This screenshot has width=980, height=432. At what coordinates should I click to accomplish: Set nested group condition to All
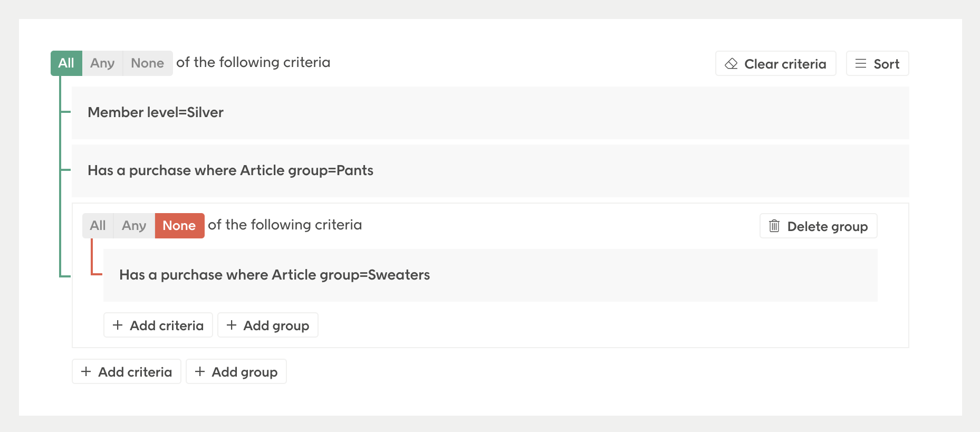(x=98, y=226)
